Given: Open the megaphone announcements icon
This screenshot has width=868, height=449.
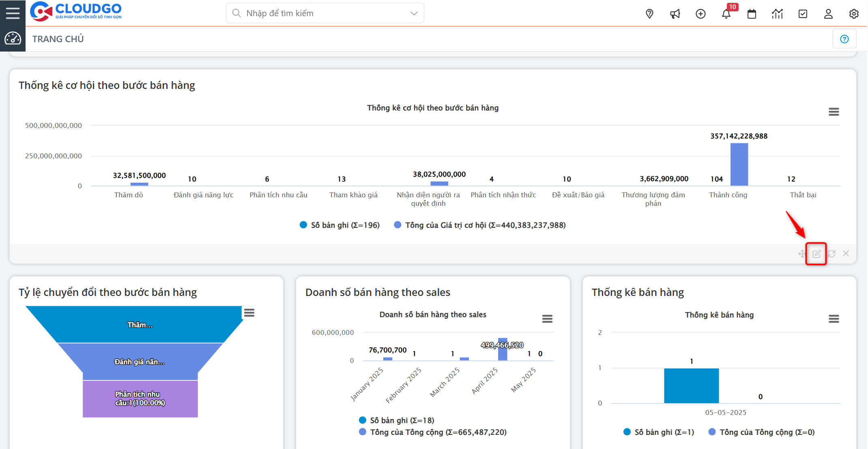Looking at the screenshot, I should [675, 14].
